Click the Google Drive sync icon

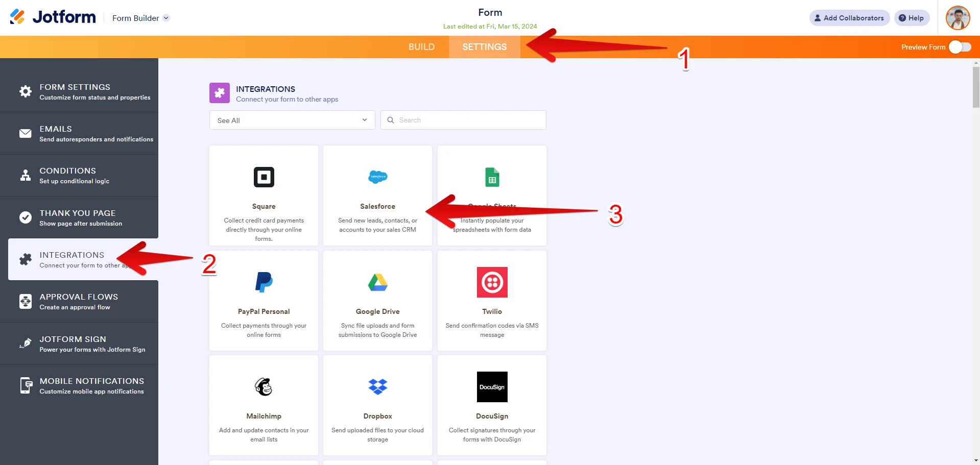[x=377, y=282]
